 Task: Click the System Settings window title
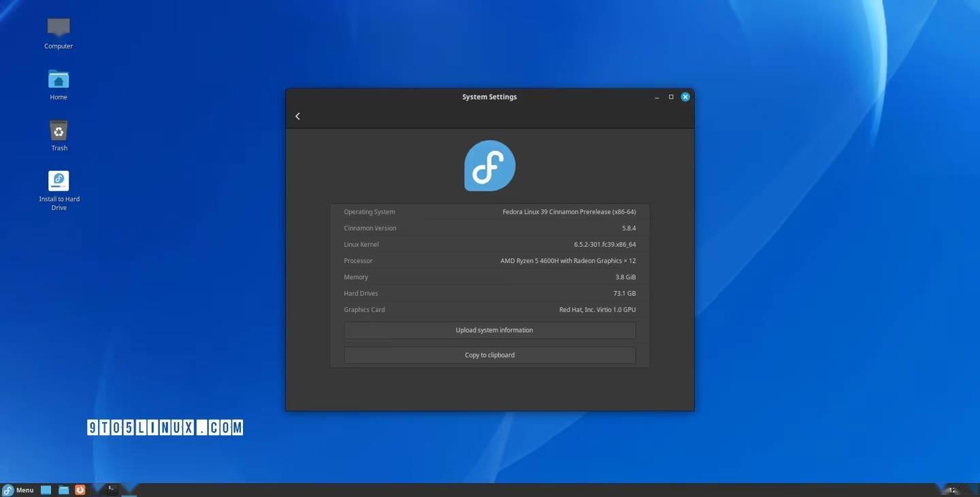489,97
